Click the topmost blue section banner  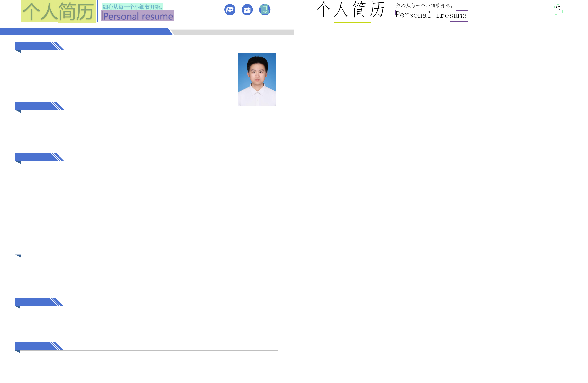[35, 46]
